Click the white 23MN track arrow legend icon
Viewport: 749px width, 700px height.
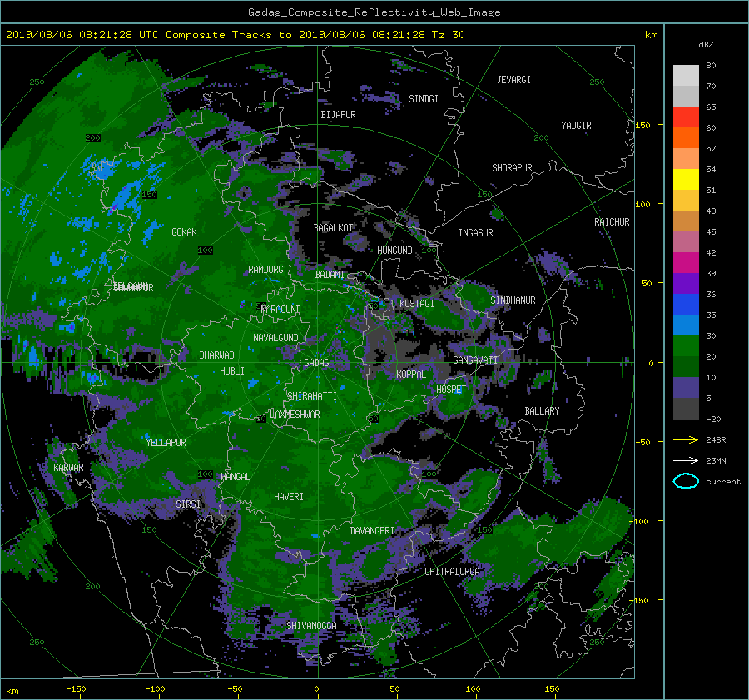point(686,460)
